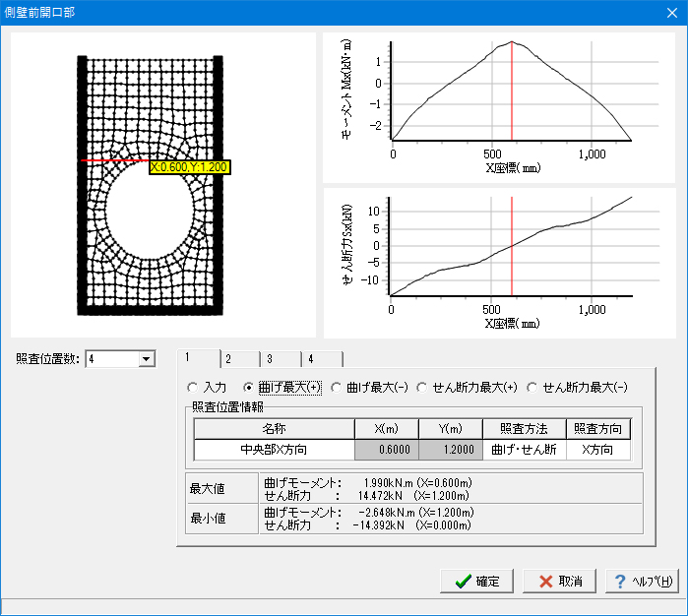Click the Y(m) cell value 1.2000
Image resolution: width=688 pixels, height=616 pixels.
pyautogui.click(x=451, y=450)
